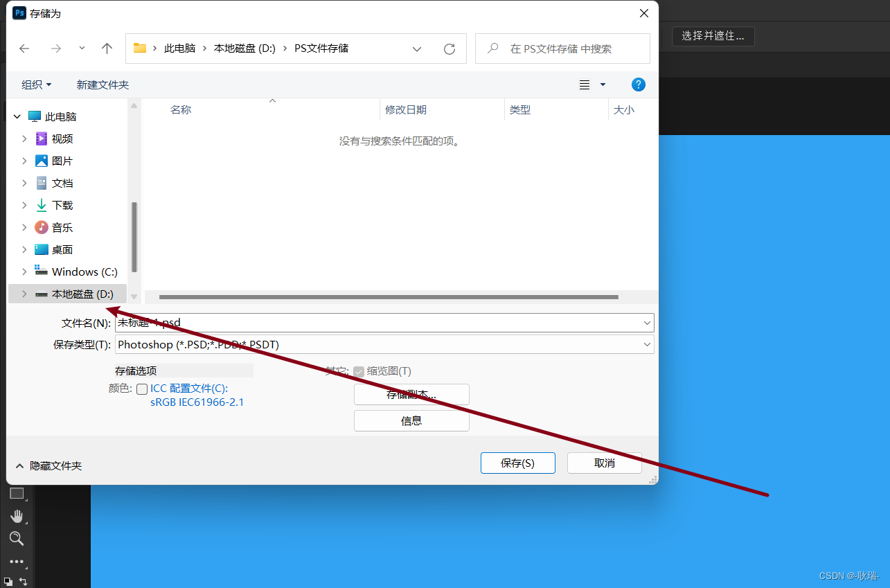
Task: Click the 图片 folder icon
Action: pos(42,161)
